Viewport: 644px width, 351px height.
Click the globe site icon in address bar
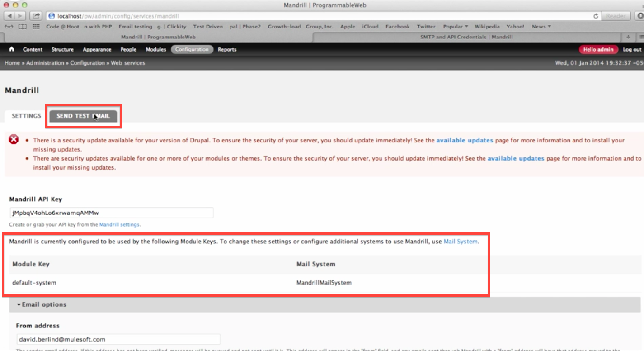pyautogui.click(x=52, y=16)
